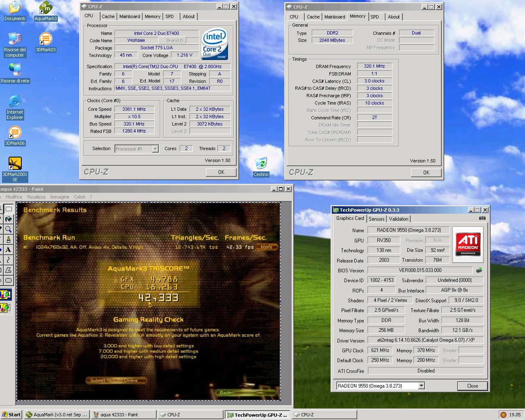Click the Code Name value 'Wolfdale'
The image size is (525, 420).
click(x=136, y=41)
